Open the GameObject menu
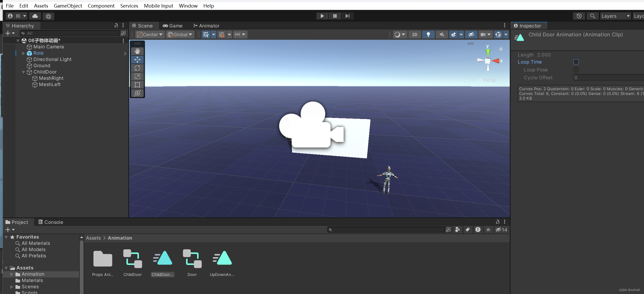The height and width of the screenshot is (294, 644). point(68,6)
